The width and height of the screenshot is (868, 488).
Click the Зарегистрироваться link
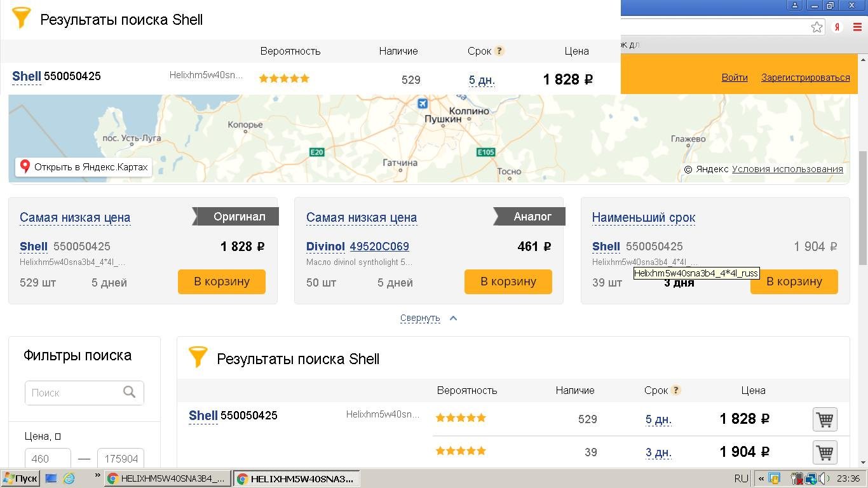pyautogui.click(x=806, y=77)
